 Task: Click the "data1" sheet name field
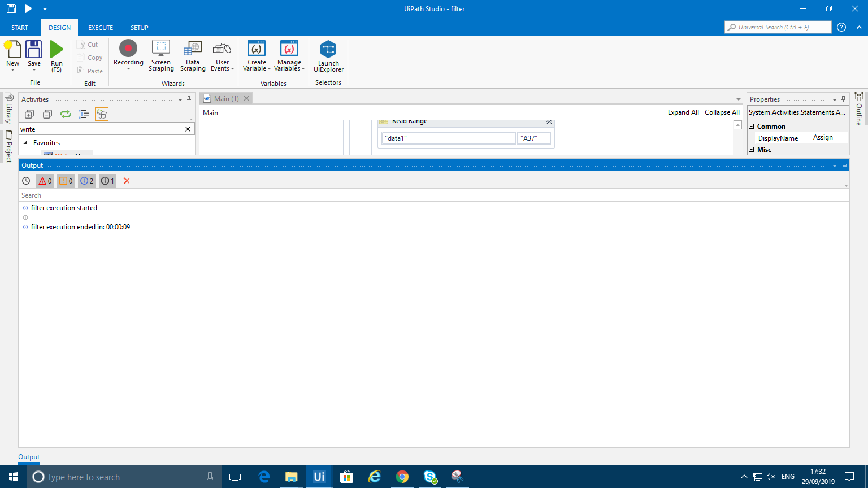[x=449, y=138]
